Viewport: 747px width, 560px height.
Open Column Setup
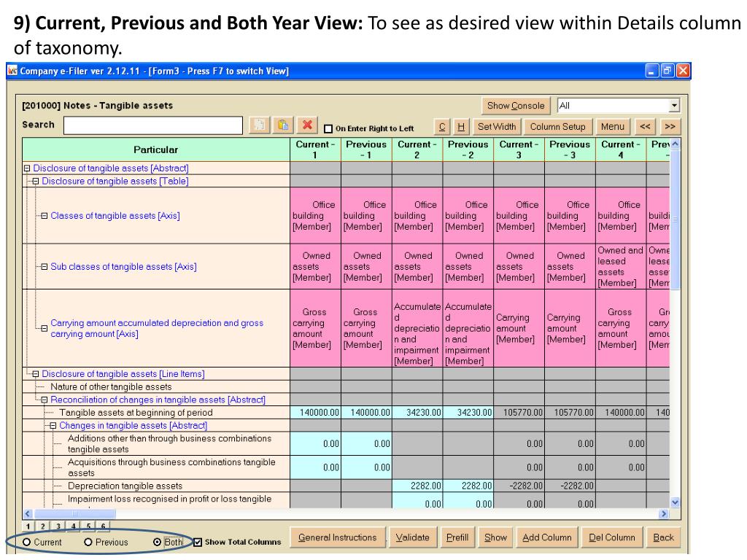coord(557,127)
